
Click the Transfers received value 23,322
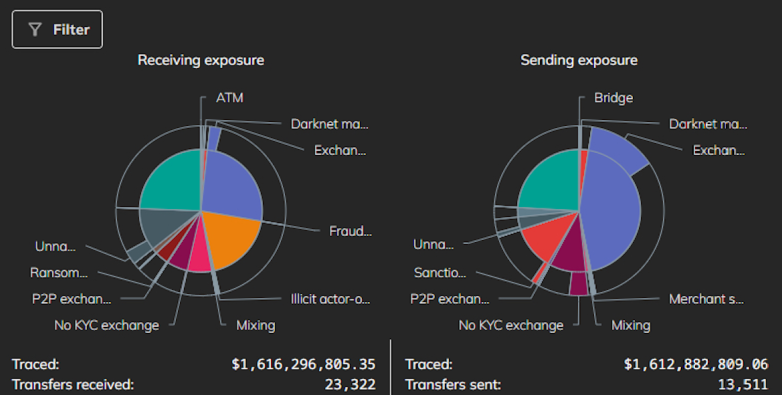[350, 385]
